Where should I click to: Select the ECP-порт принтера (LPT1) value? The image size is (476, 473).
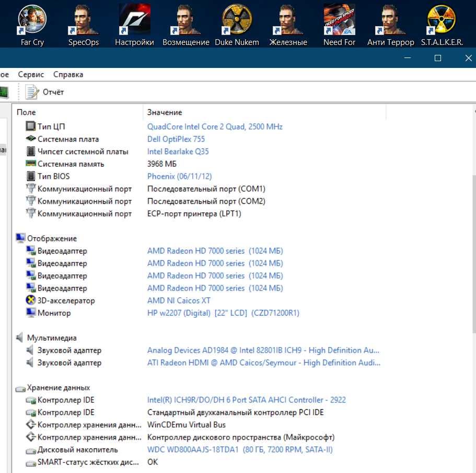(194, 214)
